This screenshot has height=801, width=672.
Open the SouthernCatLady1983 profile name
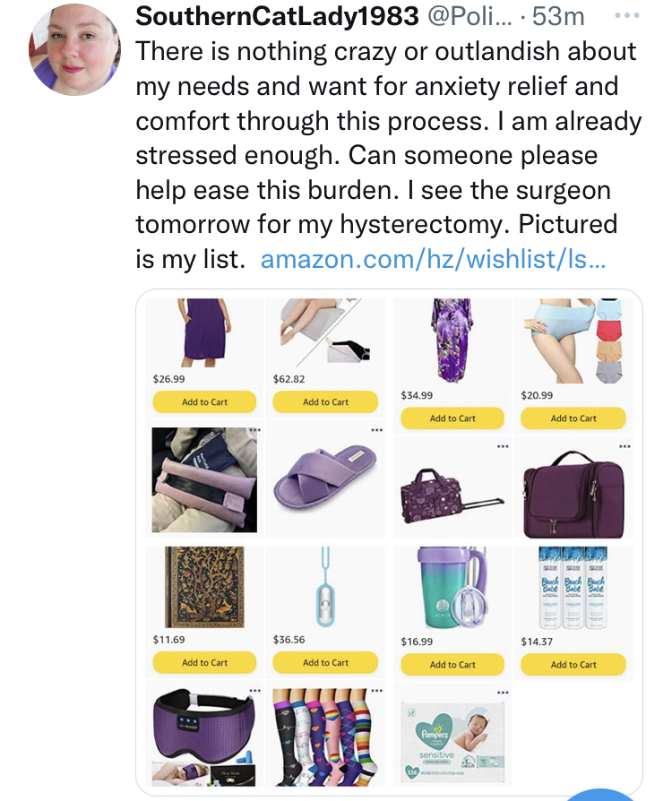coord(277,16)
